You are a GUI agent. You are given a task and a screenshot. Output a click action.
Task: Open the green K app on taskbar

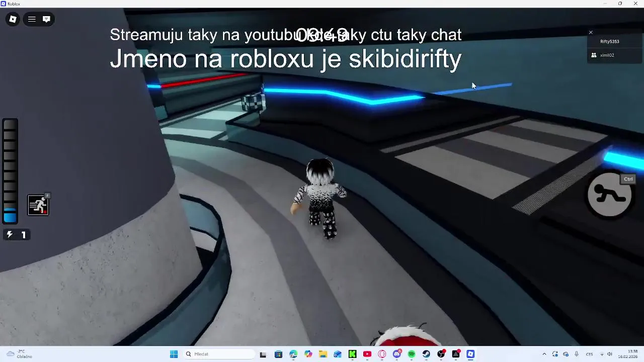point(352,354)
